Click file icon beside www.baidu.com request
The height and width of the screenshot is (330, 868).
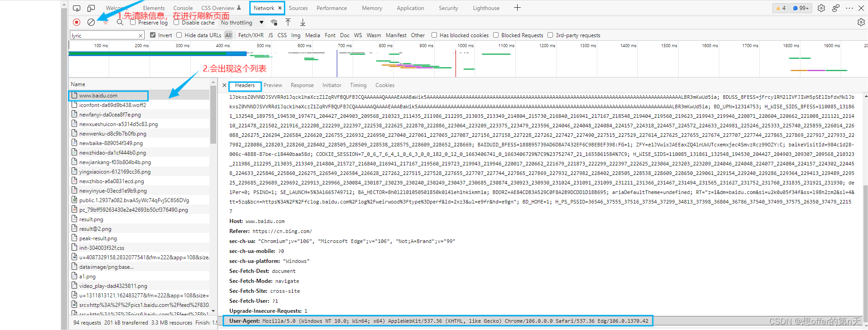[x=74, y=95]
